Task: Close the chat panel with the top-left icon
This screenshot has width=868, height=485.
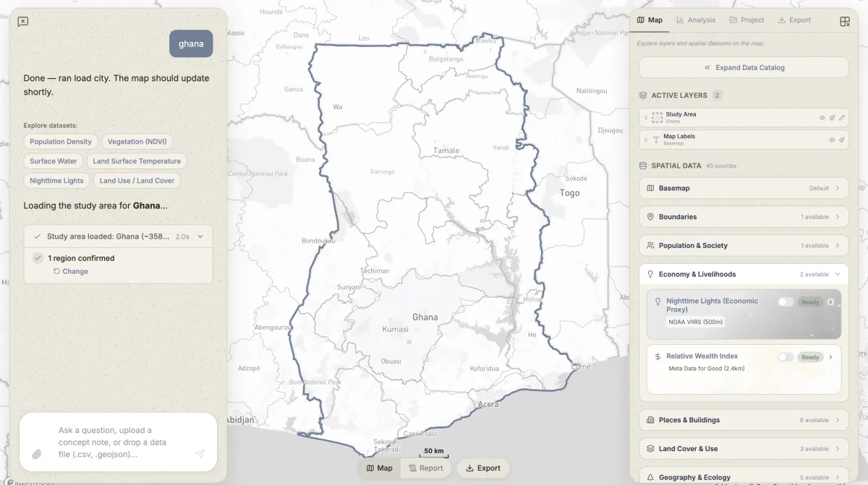Action: (x=23, y=22)
